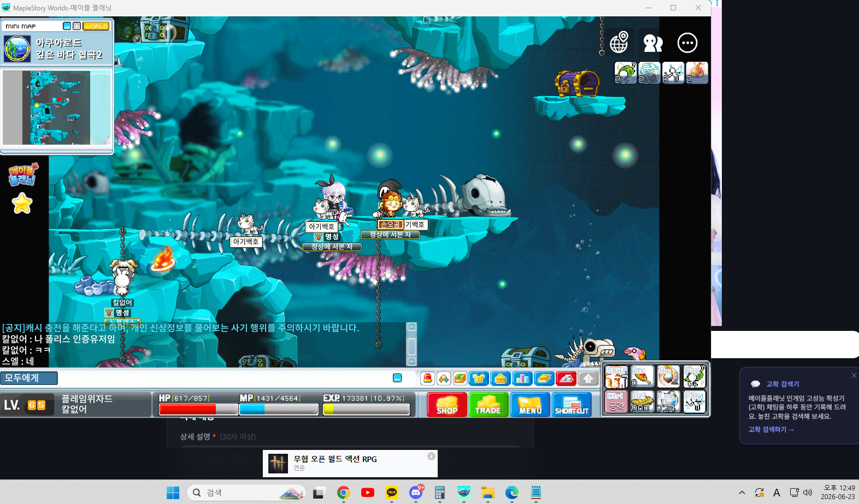Minimize the mini map panel
Screen dimensions: 859x504
coord(67,26)
